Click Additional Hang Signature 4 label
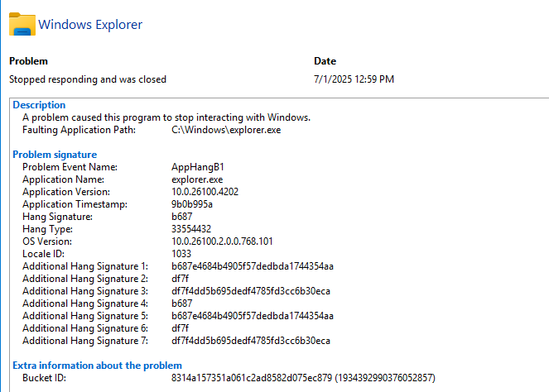 point(85,304)
